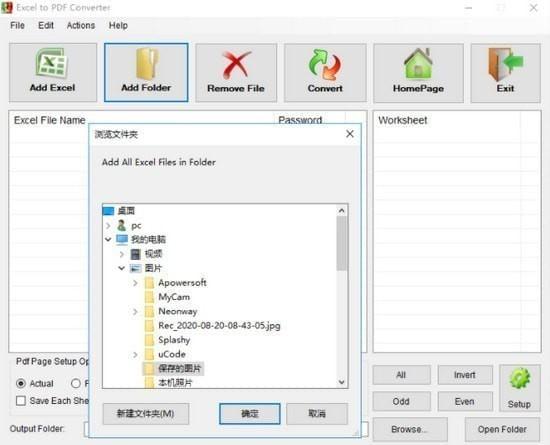Click the app icon in title bar
The height and width of the screenshot is (445, 550).
tap(7, 7)
